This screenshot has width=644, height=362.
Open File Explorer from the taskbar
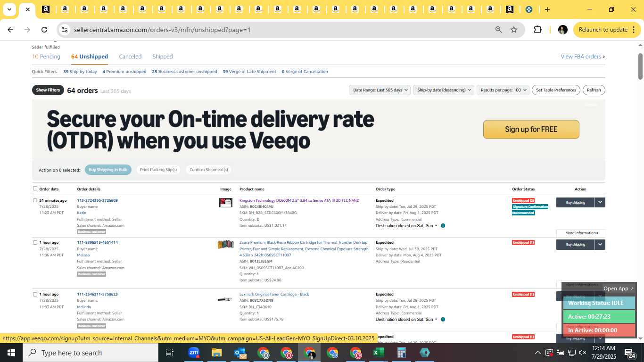[216, 353]
